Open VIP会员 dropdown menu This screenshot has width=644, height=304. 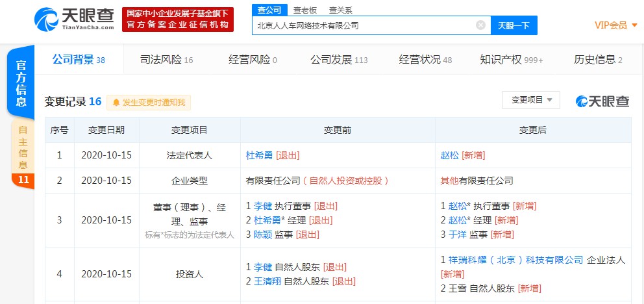615,25
